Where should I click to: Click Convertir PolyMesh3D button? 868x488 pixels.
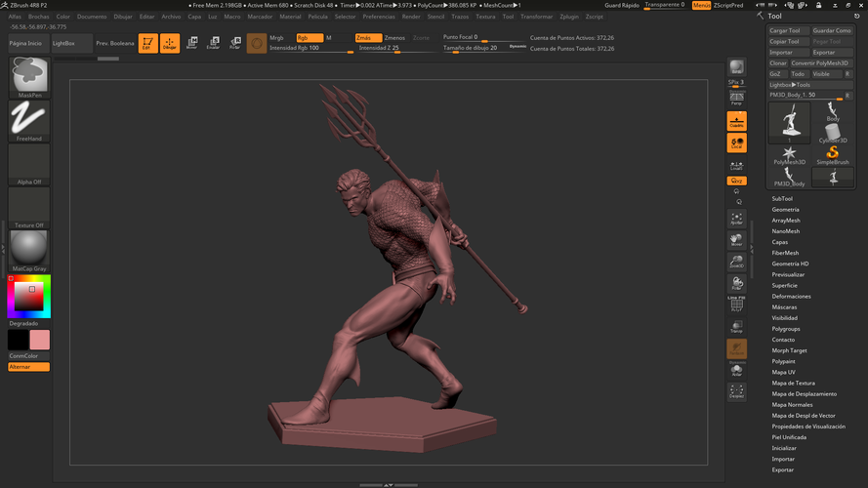coord(821,63)
